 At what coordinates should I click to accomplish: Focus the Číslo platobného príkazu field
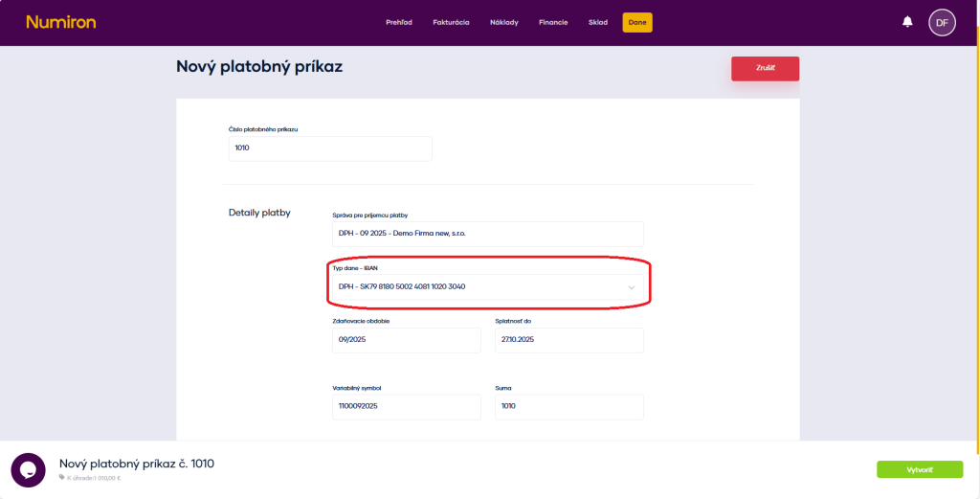click(330, 148)
